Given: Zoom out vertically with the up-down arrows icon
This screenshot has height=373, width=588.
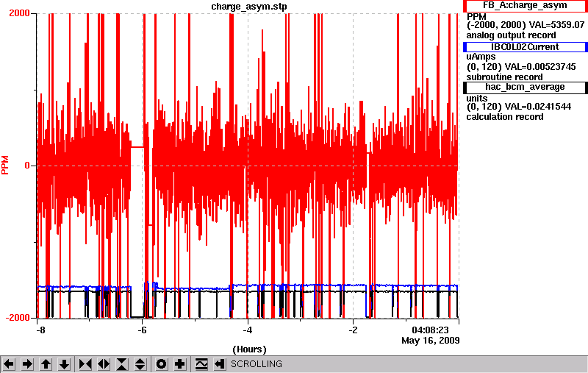Looking at the screenshot, I should click(x=140, y=363).
